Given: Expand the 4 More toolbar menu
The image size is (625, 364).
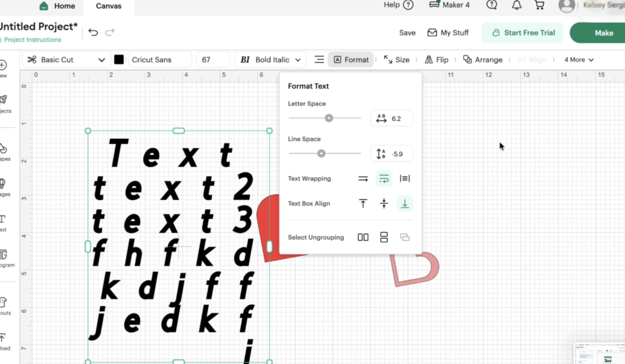Looking at the screenshot, I should coord(579,60).
